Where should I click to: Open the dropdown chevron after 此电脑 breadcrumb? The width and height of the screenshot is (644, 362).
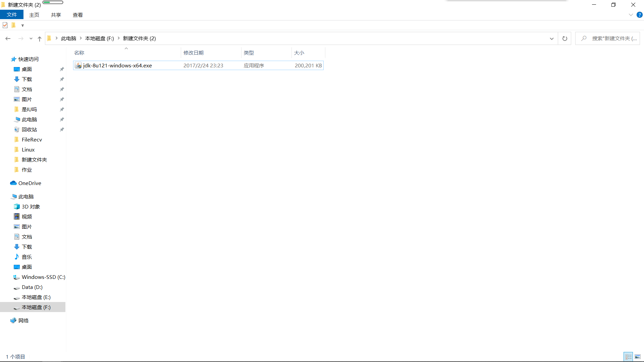(x=81, y=38)
